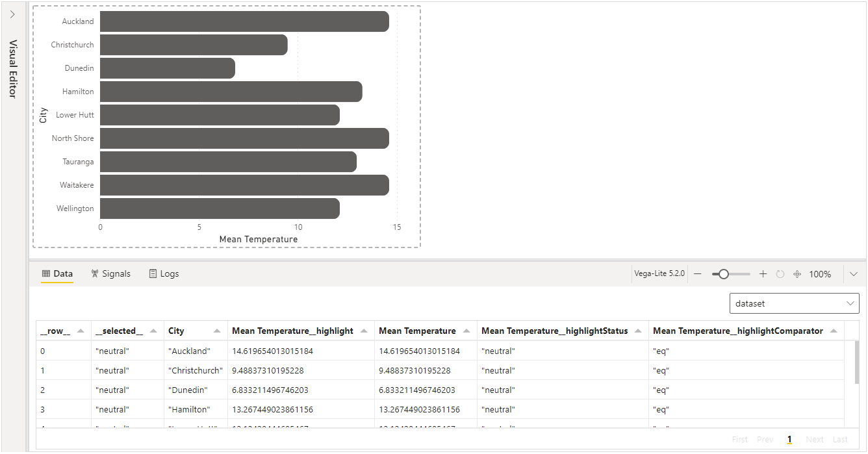Click the Prev pagination link
The image size is (868, 454).
(x=765, y=440)
